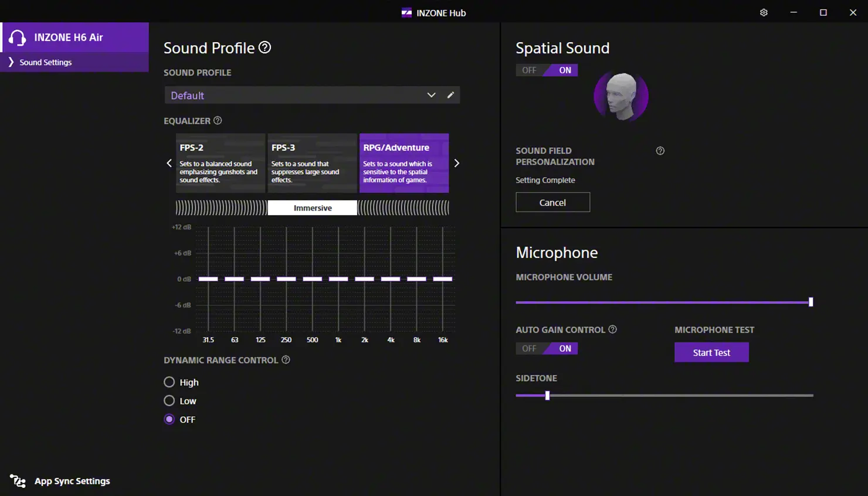The width and height of the screenshot is (868, 496).
Task: Open Sound Settings in the sidebar
Action: (46, 62)
